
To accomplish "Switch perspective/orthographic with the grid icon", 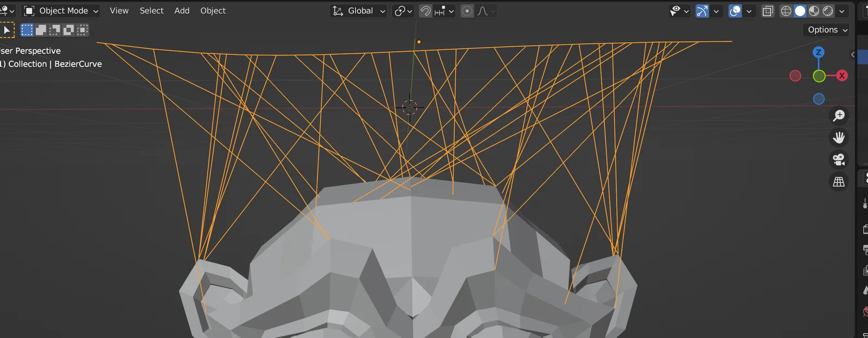I will click(x=839, y=182).
